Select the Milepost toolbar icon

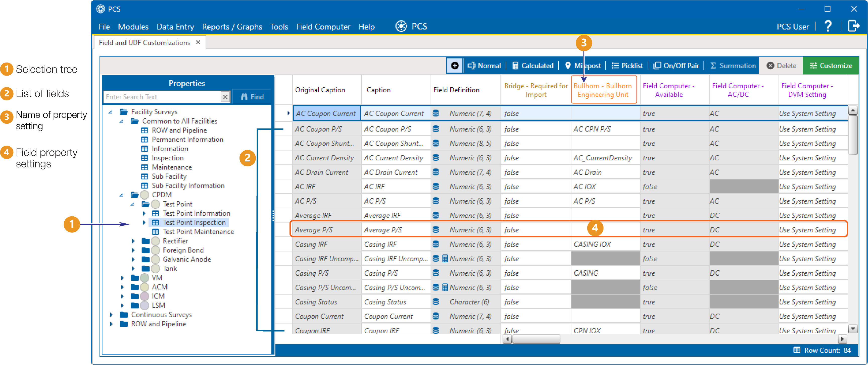coord(583,65)
